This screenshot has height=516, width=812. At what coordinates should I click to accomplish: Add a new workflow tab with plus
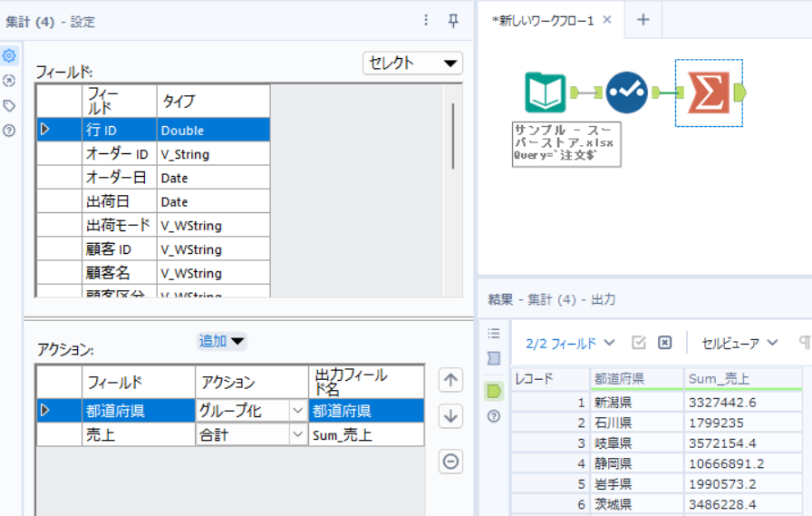[643, 20]
